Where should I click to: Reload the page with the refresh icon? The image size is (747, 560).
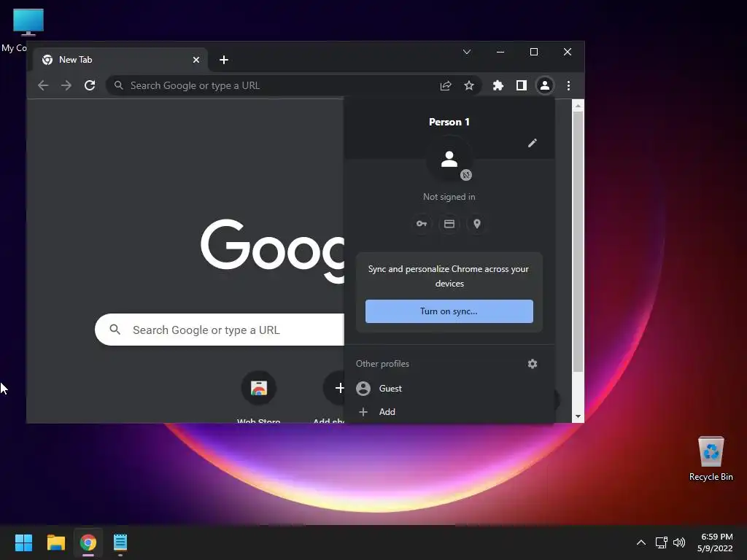pos(90,85)
